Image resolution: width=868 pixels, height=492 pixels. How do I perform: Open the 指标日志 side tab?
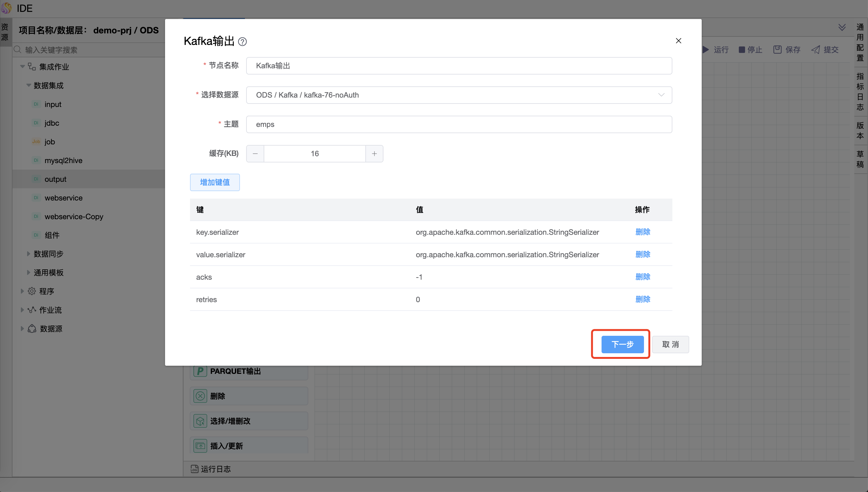coord(860,92)
